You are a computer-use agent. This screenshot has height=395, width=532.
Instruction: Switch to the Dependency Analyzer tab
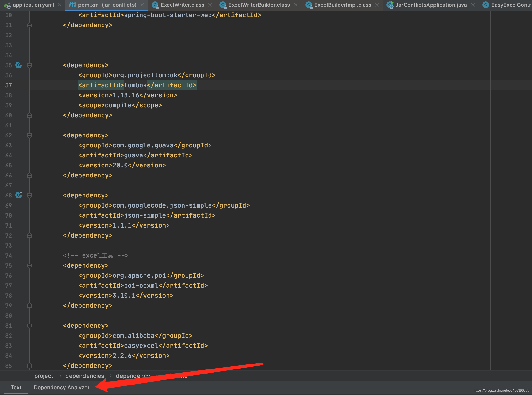click(x=62, y=387)
